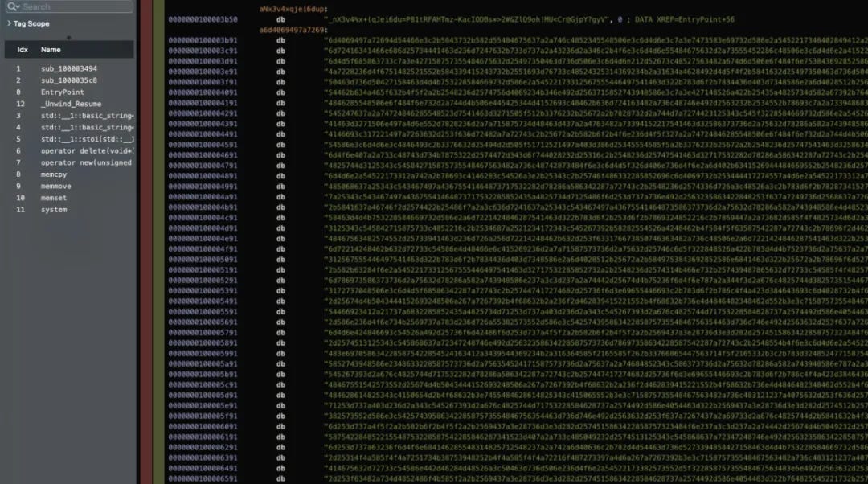Viewport: 868px width, 484px height.
Task: Click the aNx3v4xqjei6dup label
Action: [293, 10]
